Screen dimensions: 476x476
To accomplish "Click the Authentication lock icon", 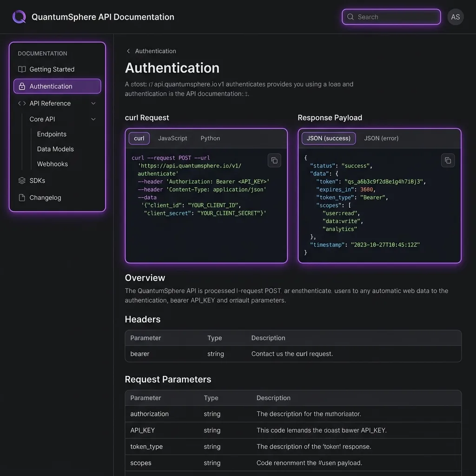I will point(22,86).
